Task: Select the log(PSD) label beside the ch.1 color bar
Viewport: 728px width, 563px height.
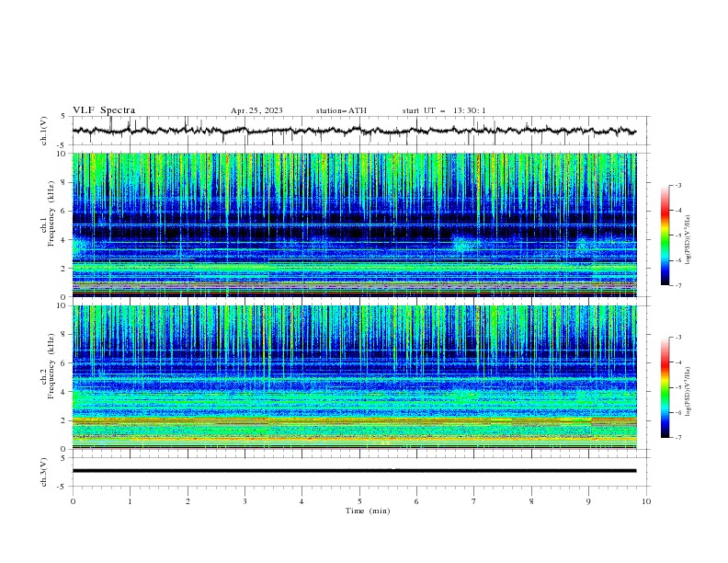Action: point(688,240)
